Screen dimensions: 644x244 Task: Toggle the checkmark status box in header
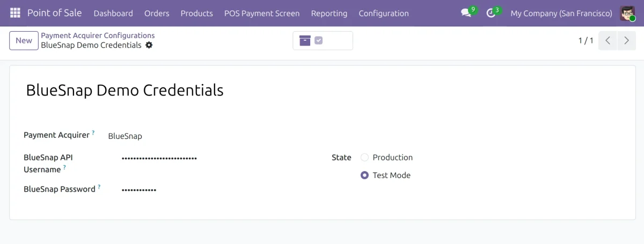coord(319,41)
